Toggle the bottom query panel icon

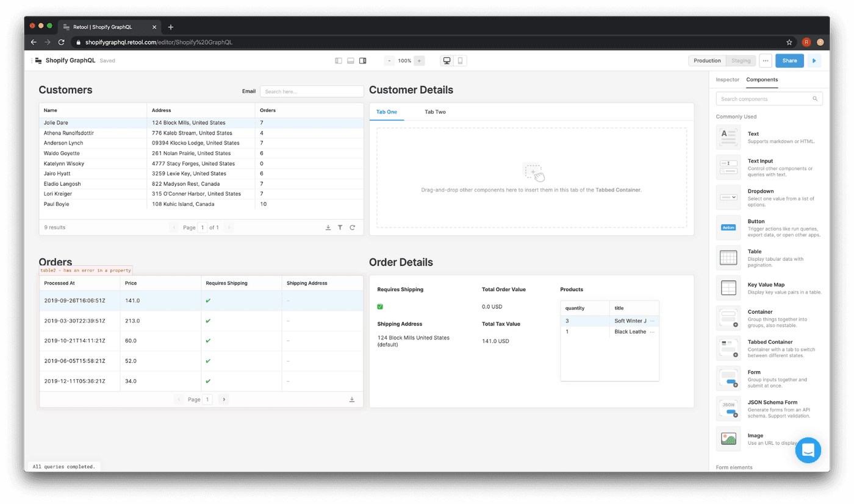click(x=351, y=61)
